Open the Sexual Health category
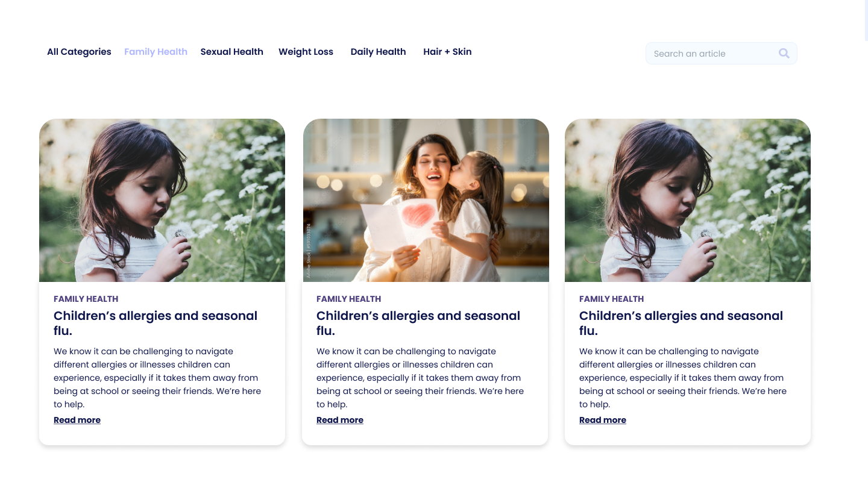The width and height of the screenshot is (868, 488). click(232, 52)
